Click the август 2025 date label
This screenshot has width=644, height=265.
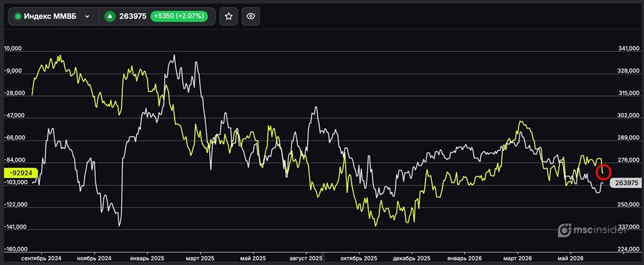[x=306, y=258]
